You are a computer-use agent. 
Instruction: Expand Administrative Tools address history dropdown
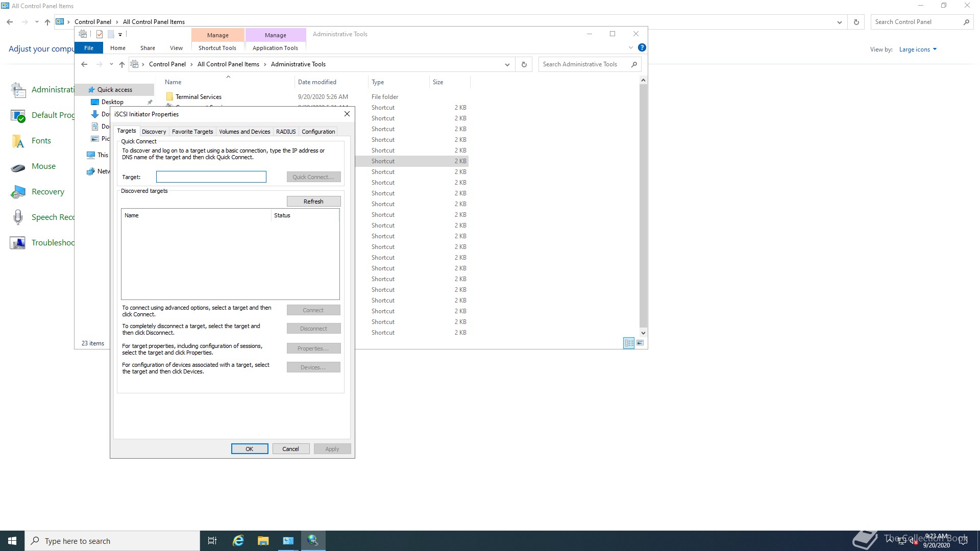[507, 64]
